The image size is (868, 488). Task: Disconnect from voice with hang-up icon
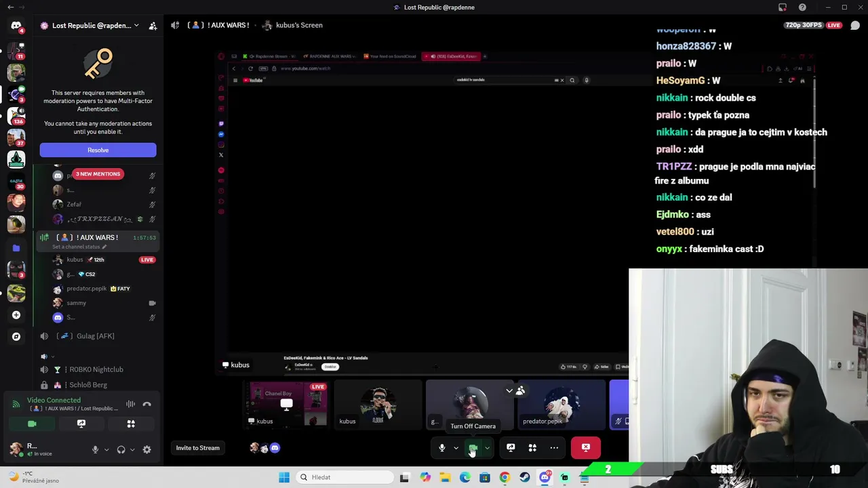147,405
